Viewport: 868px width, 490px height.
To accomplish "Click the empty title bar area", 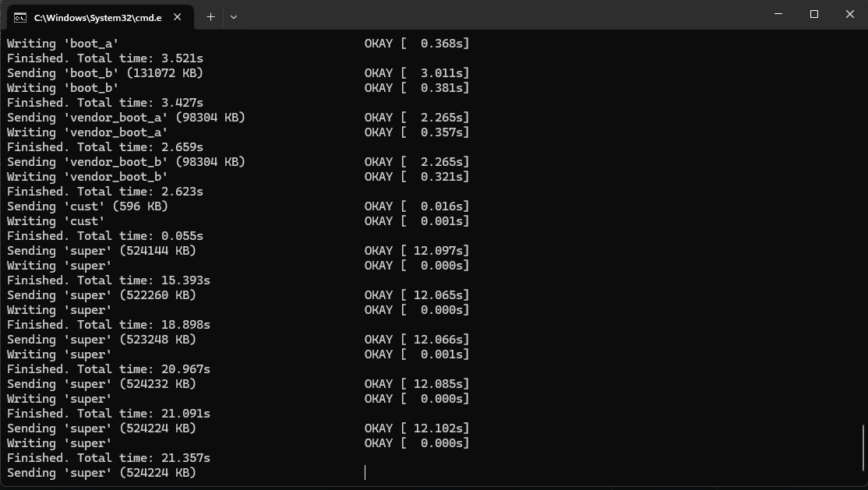I will click(506, 14).
